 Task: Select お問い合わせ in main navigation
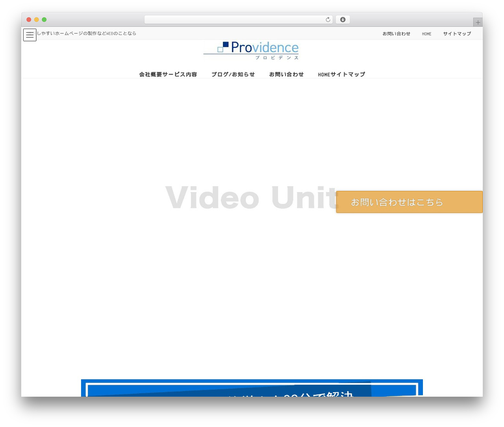286,74
